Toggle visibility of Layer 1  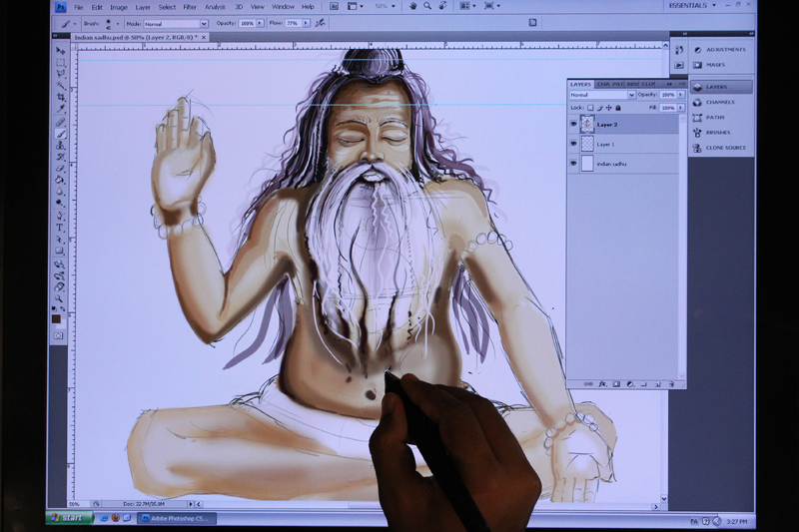click(x=573, y=144)
